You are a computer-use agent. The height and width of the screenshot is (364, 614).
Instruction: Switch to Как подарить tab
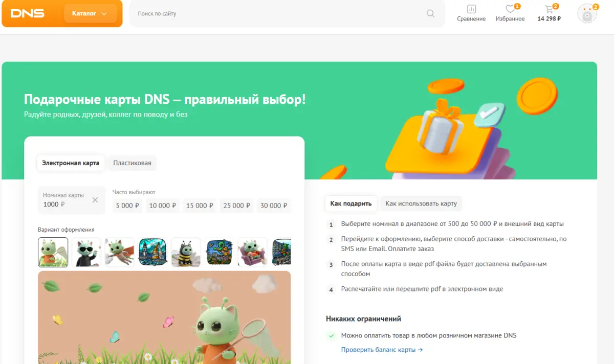pos(351,203)
